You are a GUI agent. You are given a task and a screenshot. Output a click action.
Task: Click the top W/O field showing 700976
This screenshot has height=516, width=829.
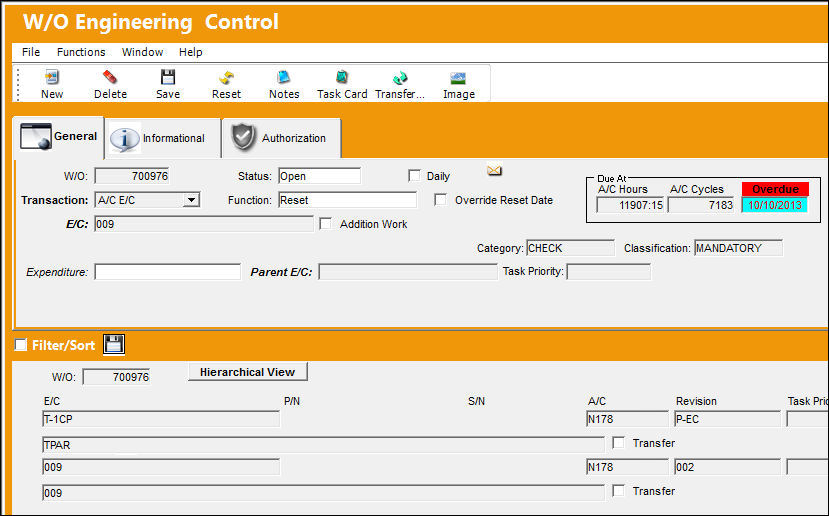tap(132, 176)
